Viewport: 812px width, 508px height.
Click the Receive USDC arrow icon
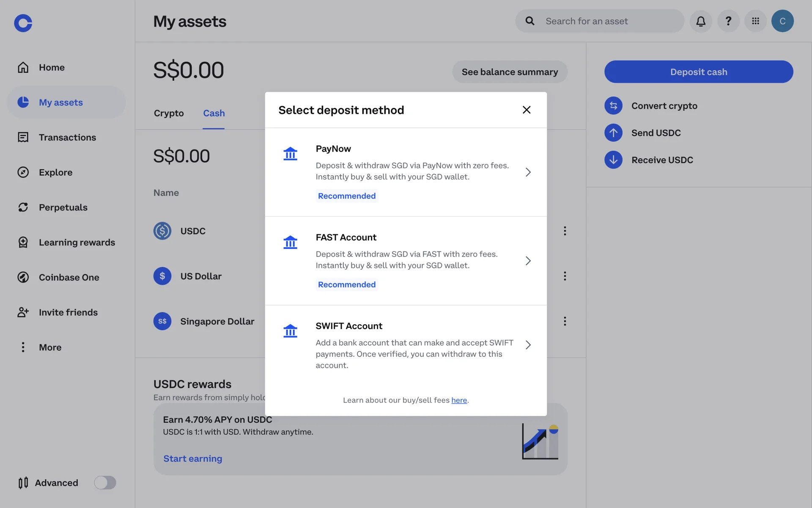pos(613,160)
